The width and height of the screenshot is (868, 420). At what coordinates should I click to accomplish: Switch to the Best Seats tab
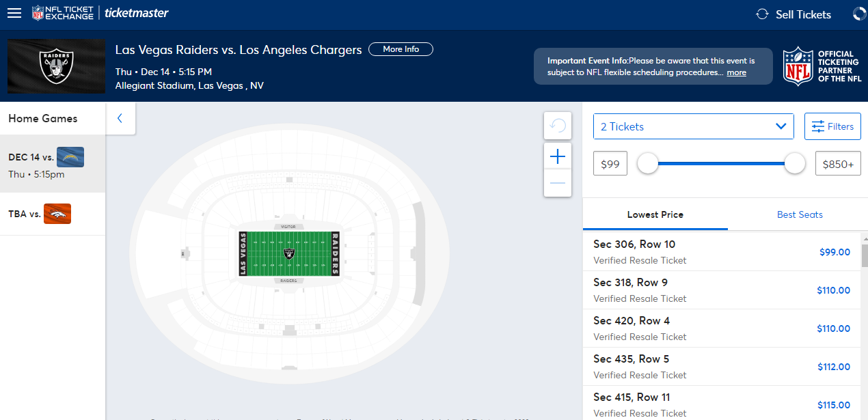pyautogui.click(x=800, y=214)
